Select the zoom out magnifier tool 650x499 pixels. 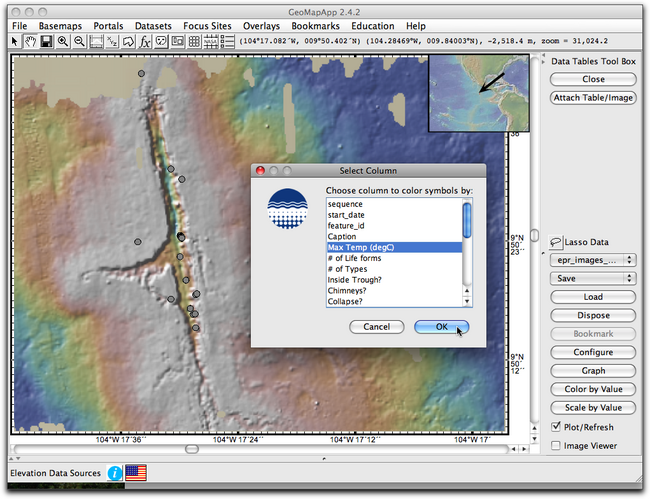(78, 41)
